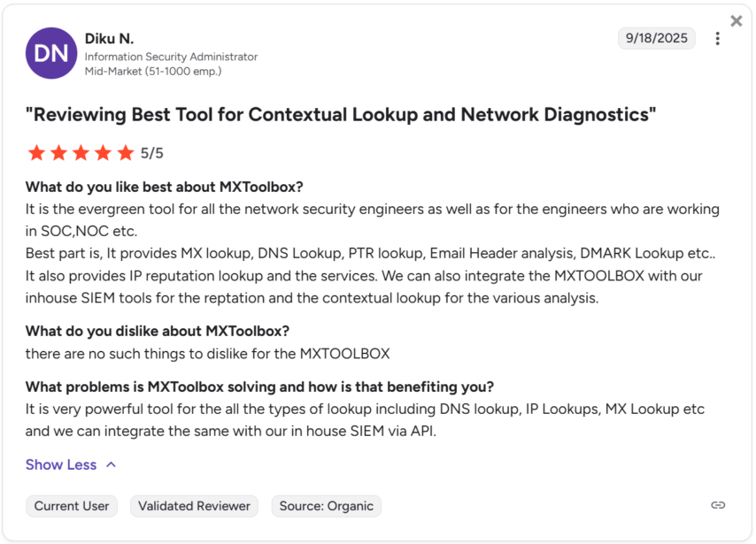Screen dimensions: 756x544
Task: Click the second rating star
Action: (x=58, y=153)
